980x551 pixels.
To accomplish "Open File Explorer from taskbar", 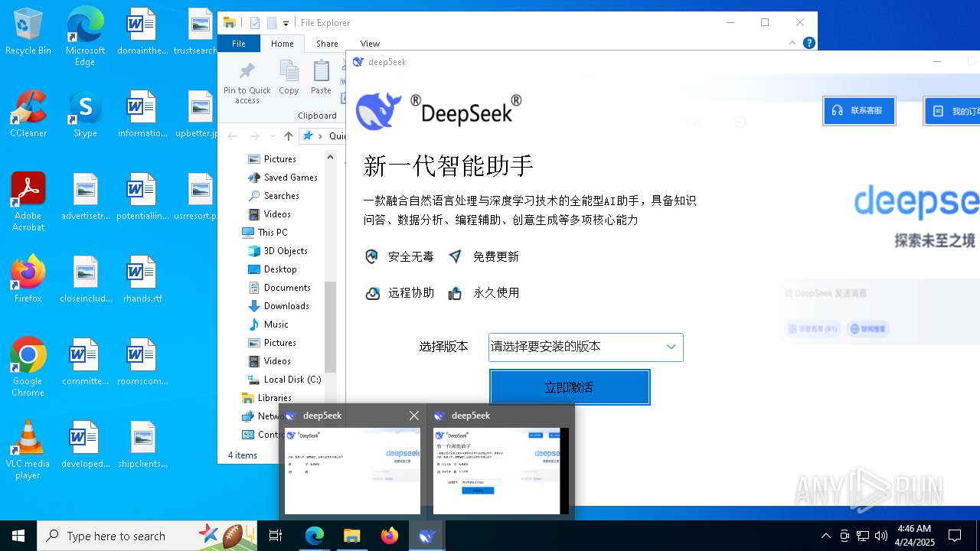I will click(x=351, y=536).
